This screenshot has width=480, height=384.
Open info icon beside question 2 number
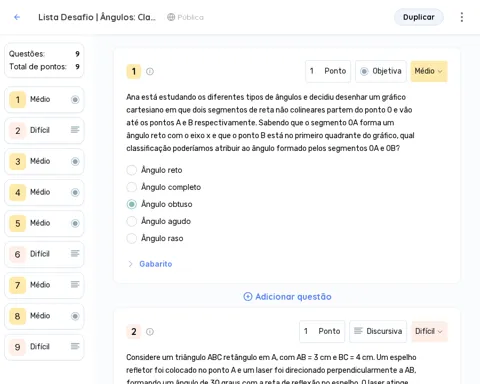[150, 332]
